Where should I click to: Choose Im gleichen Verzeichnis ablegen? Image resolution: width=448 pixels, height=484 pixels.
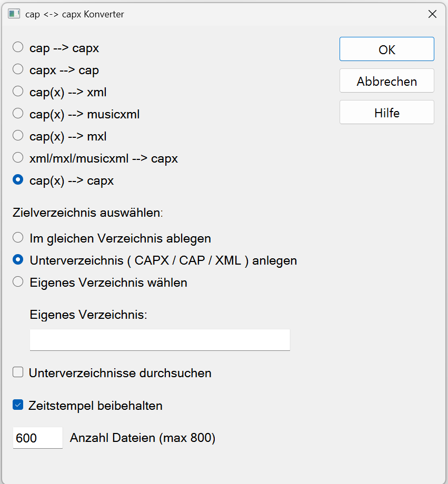click(x=17, y=237)
